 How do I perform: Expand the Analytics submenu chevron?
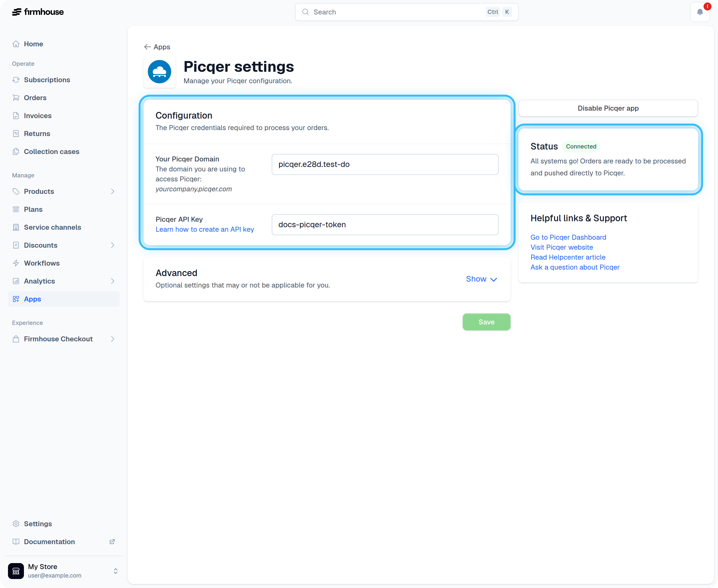click(112, 281)
